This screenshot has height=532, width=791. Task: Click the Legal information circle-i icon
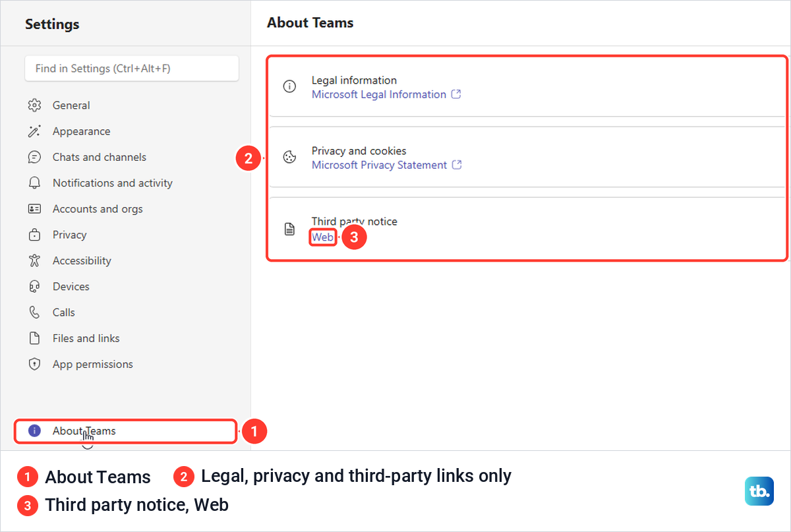coord(289,86)
